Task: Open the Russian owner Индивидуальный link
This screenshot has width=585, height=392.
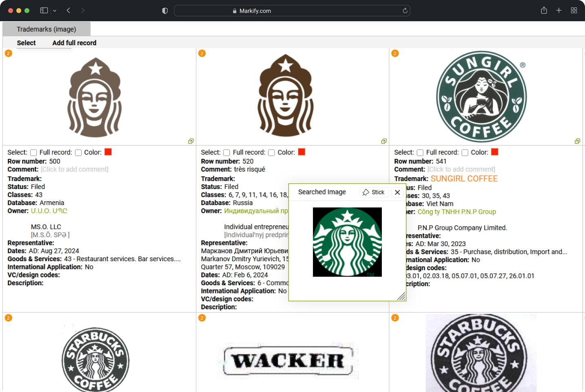Action: coord(256,211)
